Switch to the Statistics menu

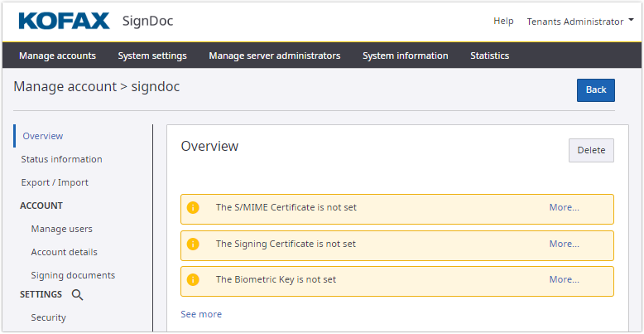point(489,56)
